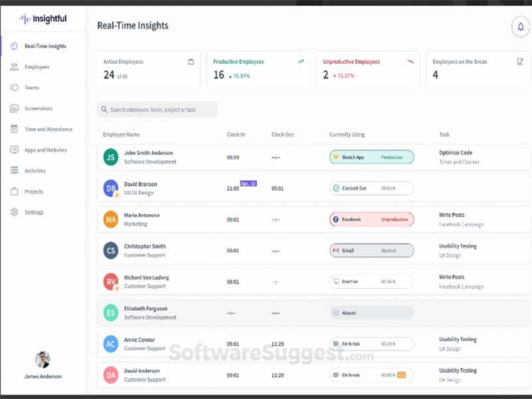Click the JS avatar for John Smith Anderson

click(x=110, y=157)
